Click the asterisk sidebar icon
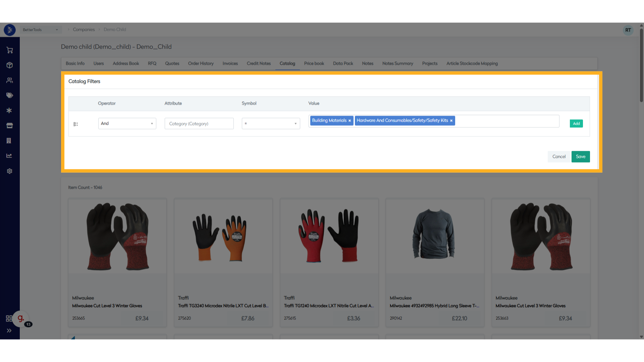Screen dimensions: 644x362 click(x=9, y=111)
